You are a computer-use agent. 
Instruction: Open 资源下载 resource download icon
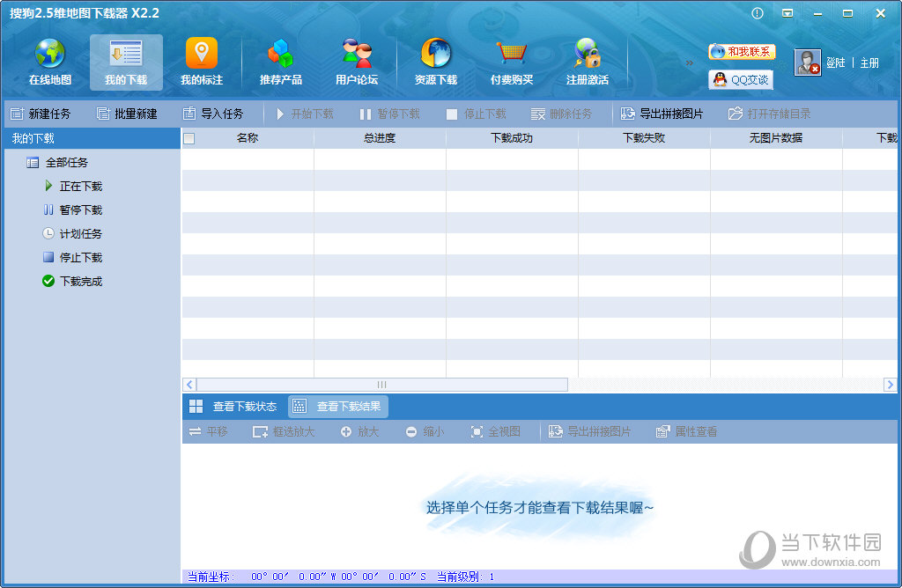[x=435, y=62]
